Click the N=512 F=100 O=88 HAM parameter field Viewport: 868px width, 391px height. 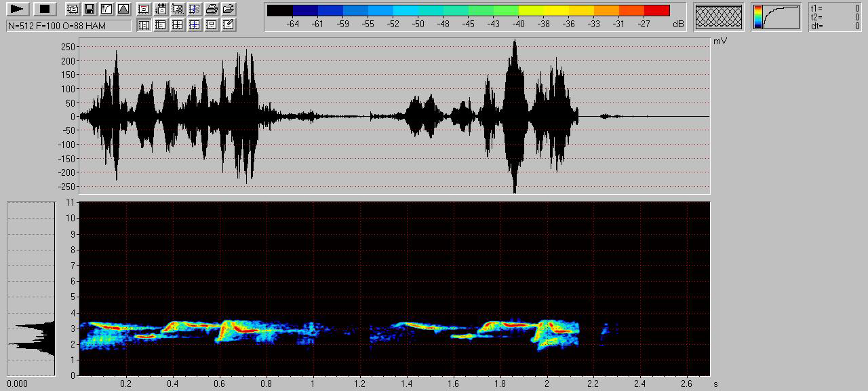coord(68,26)
